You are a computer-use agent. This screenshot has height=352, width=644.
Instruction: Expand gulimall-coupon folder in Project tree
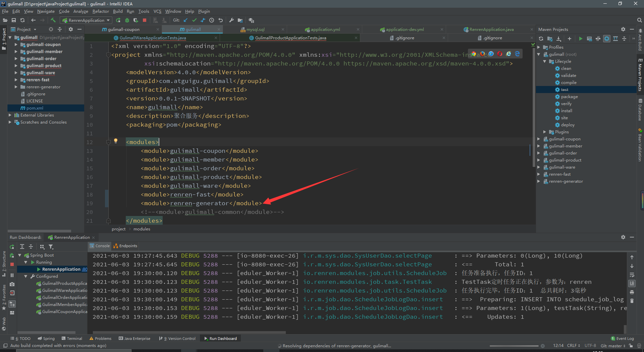(16, 44)
